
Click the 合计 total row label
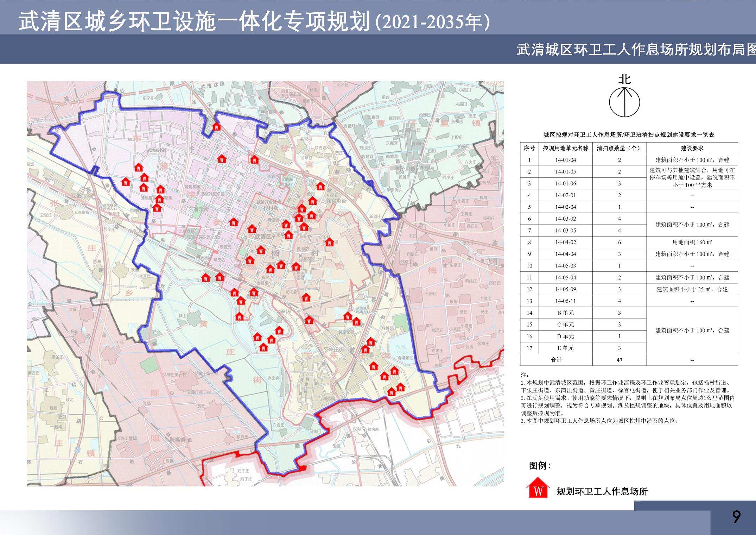556,360
